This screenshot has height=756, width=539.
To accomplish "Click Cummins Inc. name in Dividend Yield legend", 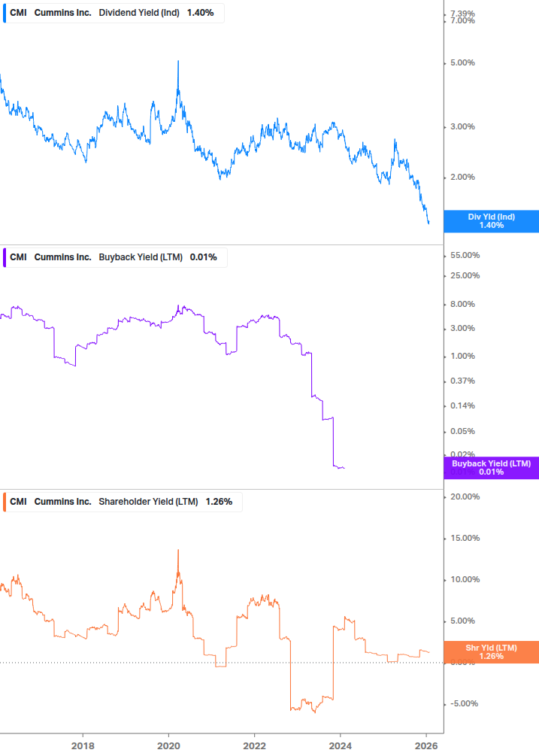I will [62, 13].
